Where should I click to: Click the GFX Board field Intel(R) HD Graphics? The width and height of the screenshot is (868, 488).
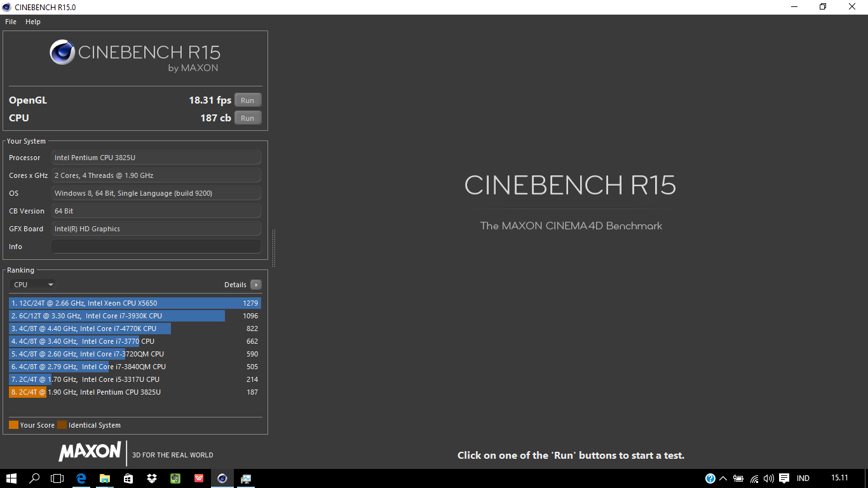coord(156,229)
